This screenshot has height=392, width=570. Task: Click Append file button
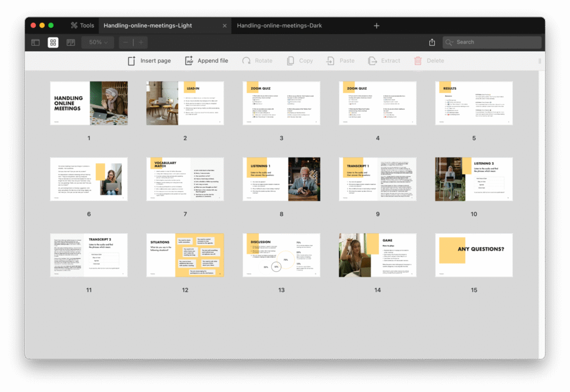207,61
